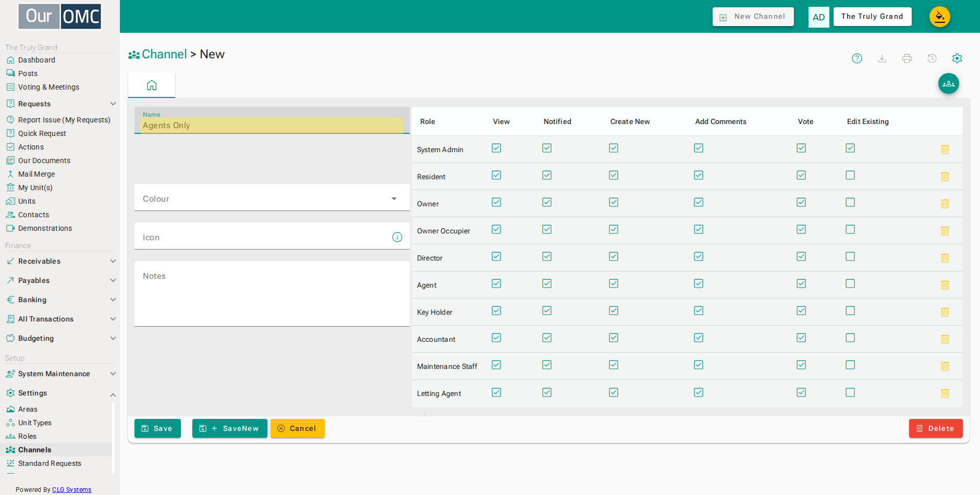This screenshot has height=495, width=980.
Task: Uncheck Add Comments for Director
Action: point(699,256)
